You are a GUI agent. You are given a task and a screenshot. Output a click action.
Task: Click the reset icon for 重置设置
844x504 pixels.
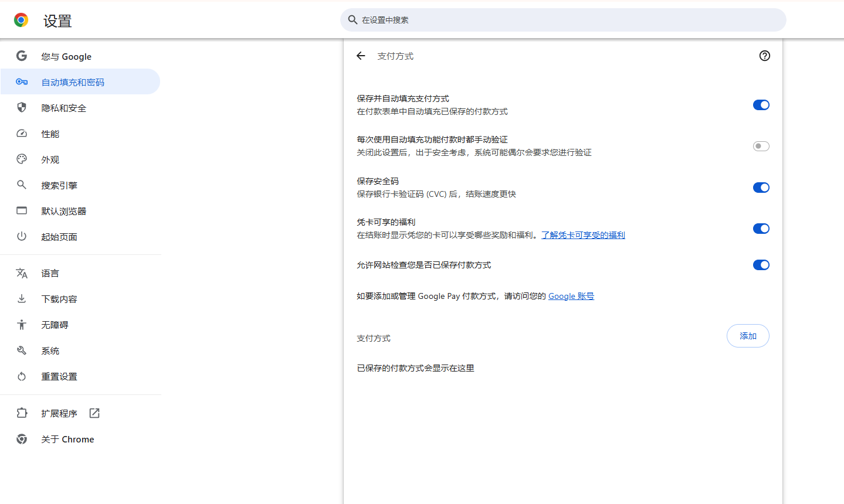(x=22, y=376)
